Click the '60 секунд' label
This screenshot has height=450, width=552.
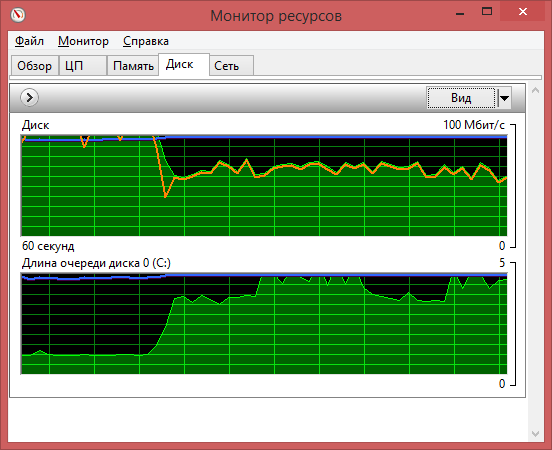tap(48, 246)
